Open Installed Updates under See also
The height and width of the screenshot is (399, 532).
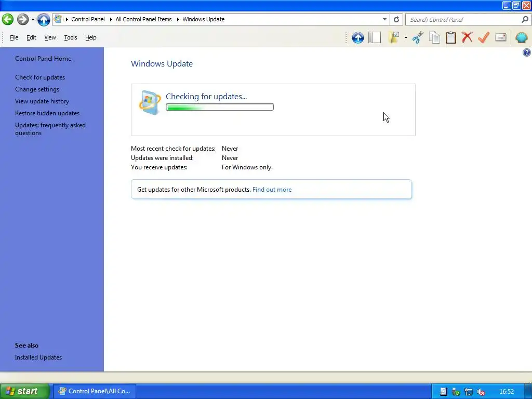tap(38, 357)
